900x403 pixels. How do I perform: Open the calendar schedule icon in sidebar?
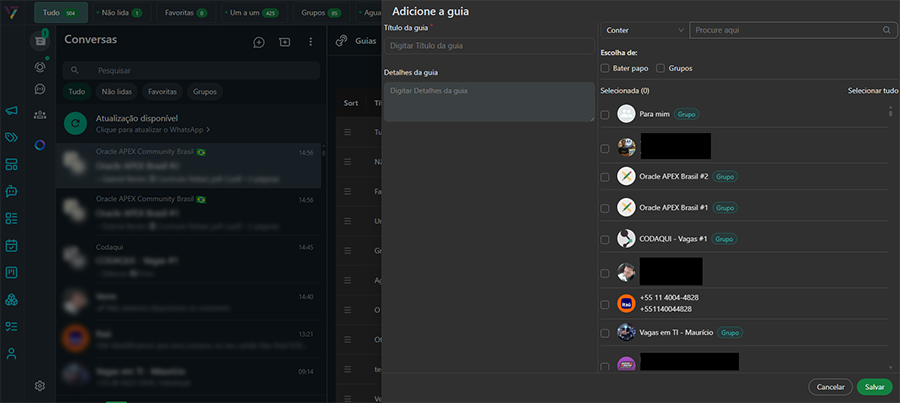(x=12, y=245)
